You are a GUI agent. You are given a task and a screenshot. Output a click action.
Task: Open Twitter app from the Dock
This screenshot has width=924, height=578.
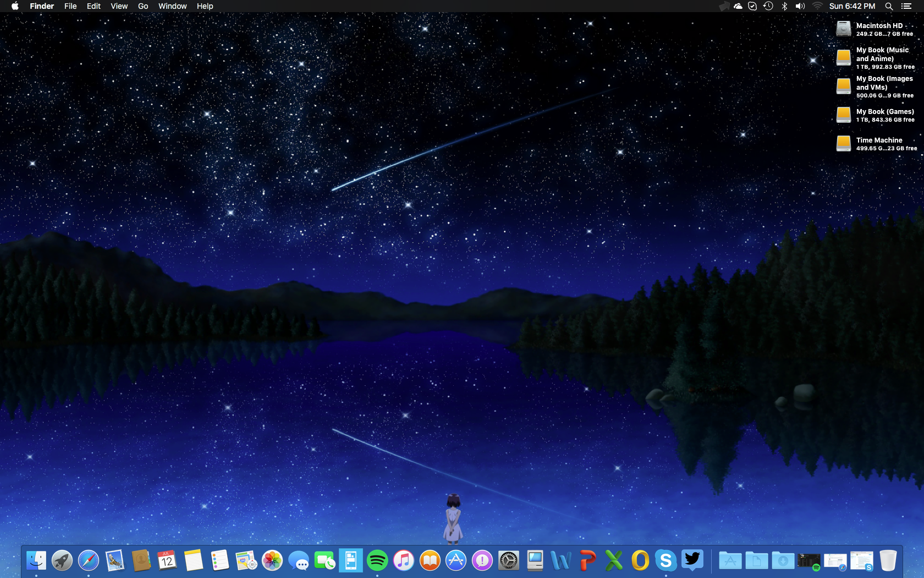[x=692, y=560]
